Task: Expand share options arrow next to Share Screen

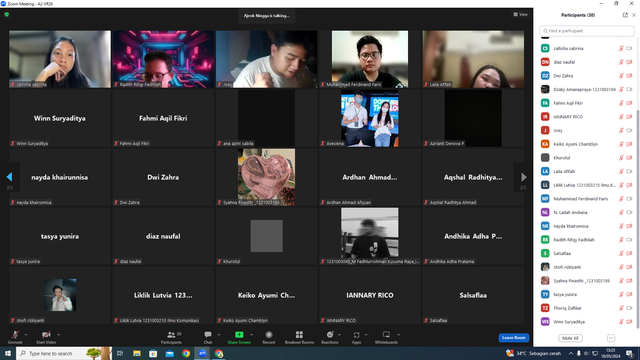Action: (251, 335)
